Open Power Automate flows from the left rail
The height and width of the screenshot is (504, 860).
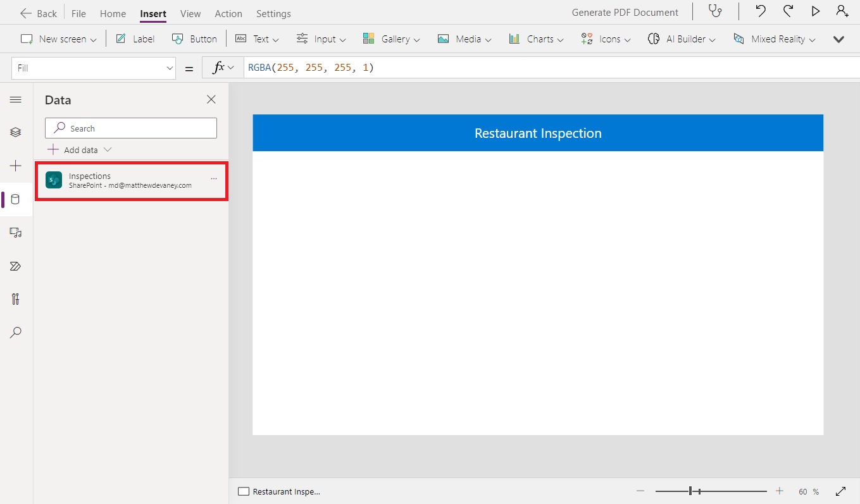pos(16,266)
